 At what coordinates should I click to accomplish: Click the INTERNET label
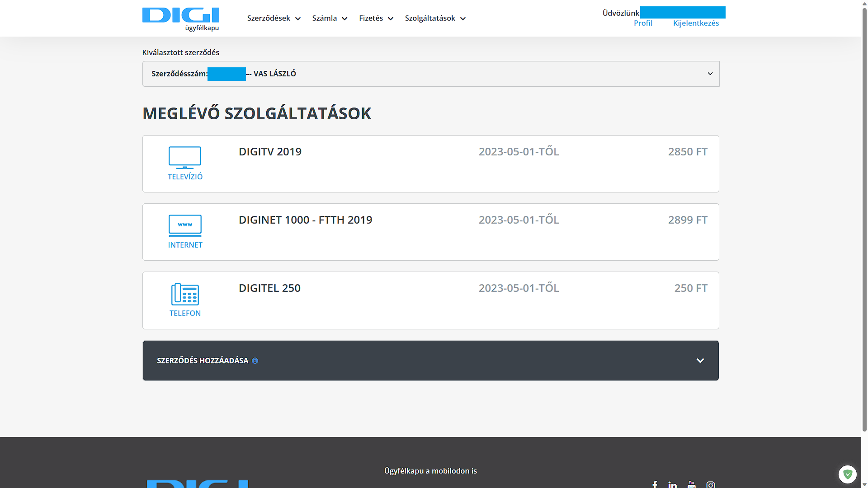click(185, 245)
